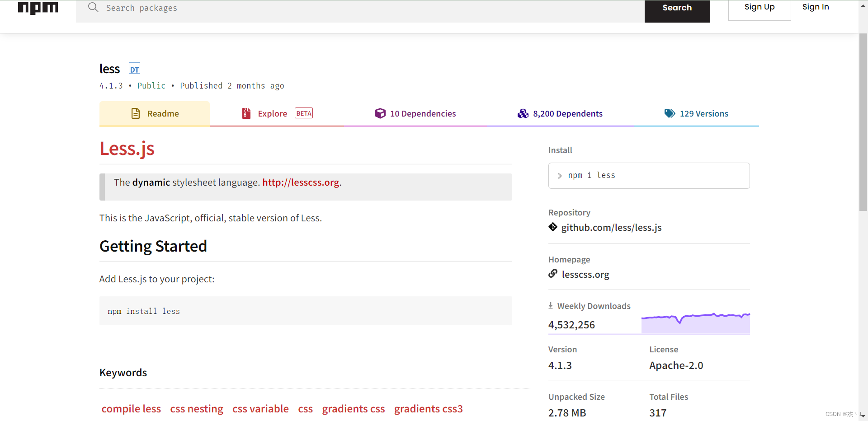Click the page vertical scrollbar thumb
Image resolution: width=868 pixels, height=421 pixels.
(863, 122)
